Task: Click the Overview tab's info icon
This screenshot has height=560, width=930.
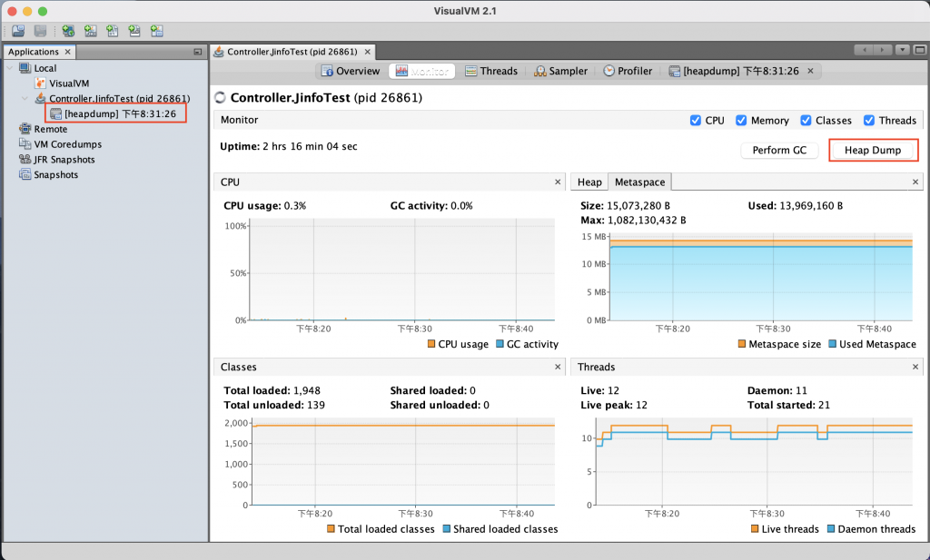Action: pyautogui.click(x=327, y=71)
